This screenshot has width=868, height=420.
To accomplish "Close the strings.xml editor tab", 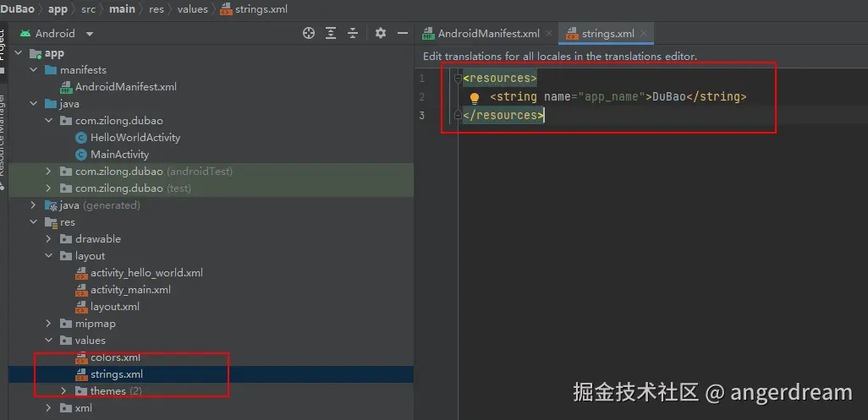I will pyautogui.click(x=644, y=33).
